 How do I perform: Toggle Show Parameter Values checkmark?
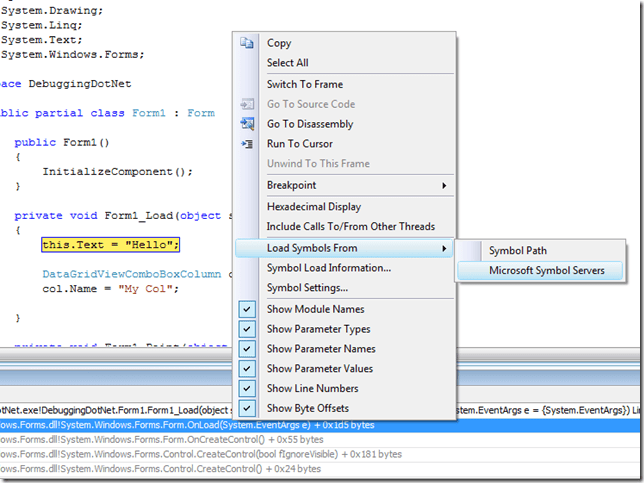[x=248, y=369]
